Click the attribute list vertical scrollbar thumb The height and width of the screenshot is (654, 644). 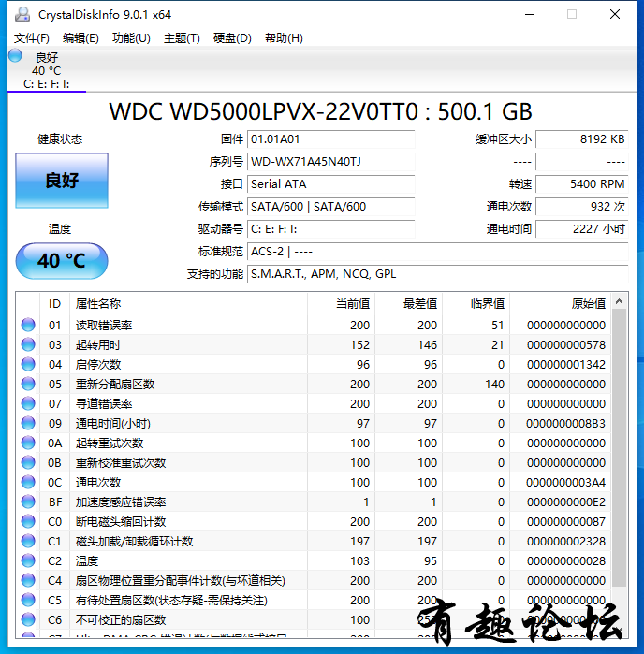tap(620, 448)
